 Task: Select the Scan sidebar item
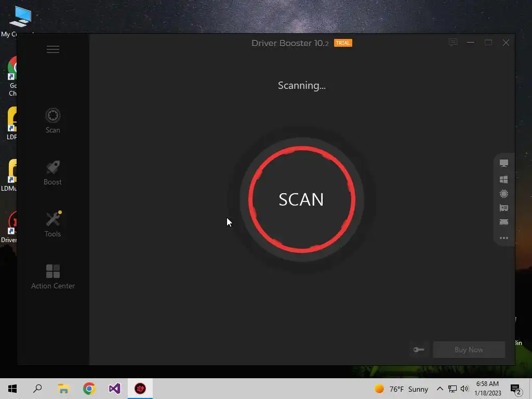coord(53,121)
